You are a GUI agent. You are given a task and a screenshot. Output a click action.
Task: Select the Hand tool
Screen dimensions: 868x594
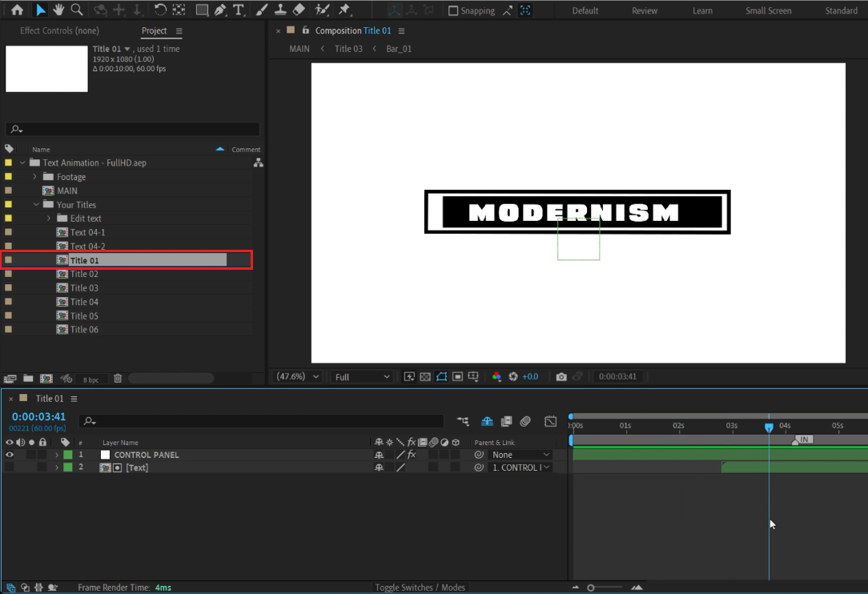[58, 10]
